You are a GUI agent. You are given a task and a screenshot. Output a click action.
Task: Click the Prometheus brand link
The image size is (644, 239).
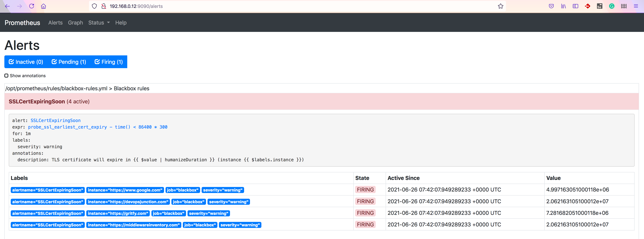(22, 23)
